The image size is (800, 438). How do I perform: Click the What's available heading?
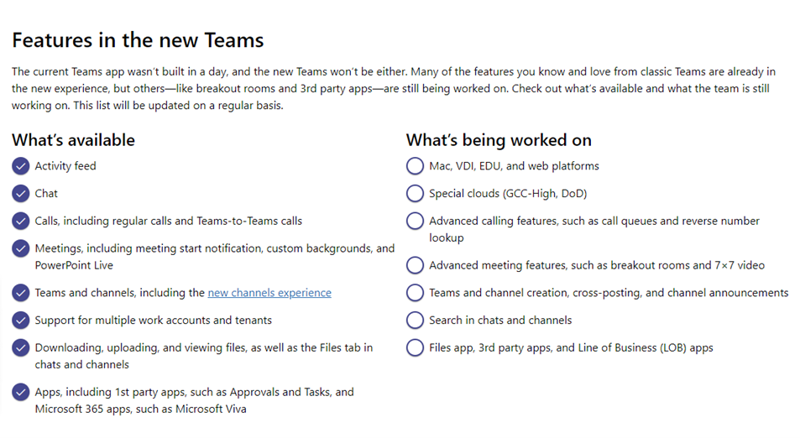(x=73, y=140)
